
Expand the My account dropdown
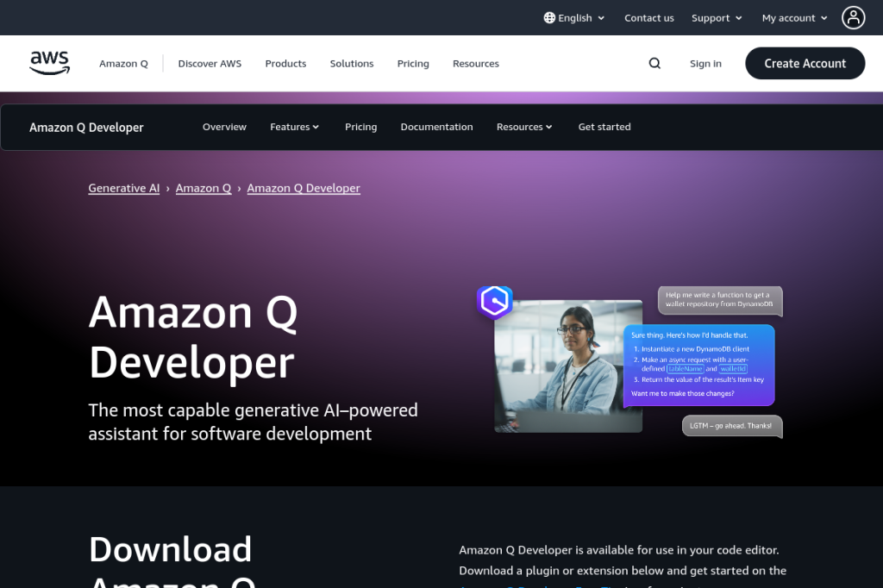[794, 18]
